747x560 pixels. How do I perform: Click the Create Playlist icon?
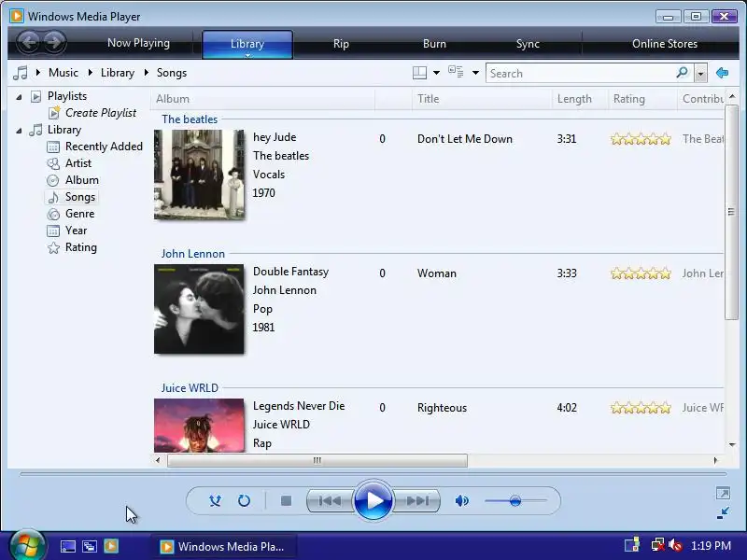coord(54,113)
